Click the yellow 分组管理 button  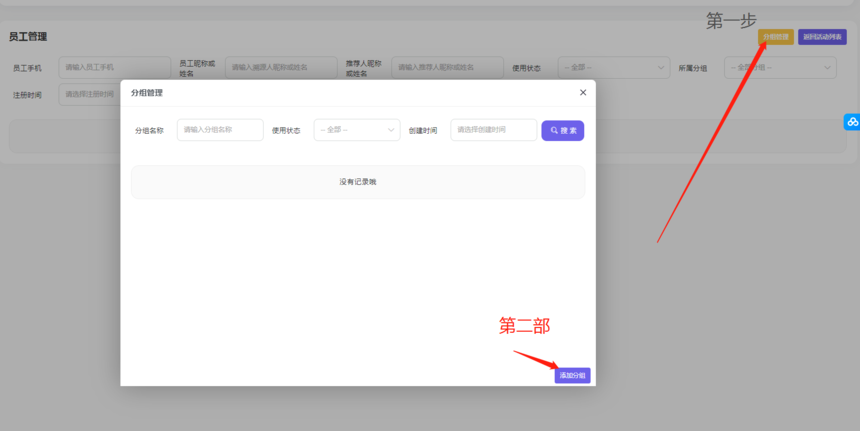coord(776,37)
